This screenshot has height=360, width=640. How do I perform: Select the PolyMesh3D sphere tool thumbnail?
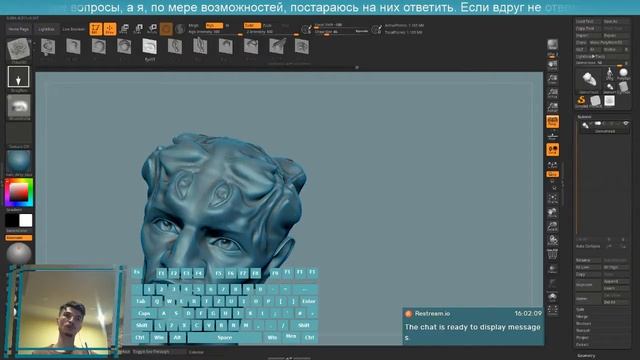(623, 73)
